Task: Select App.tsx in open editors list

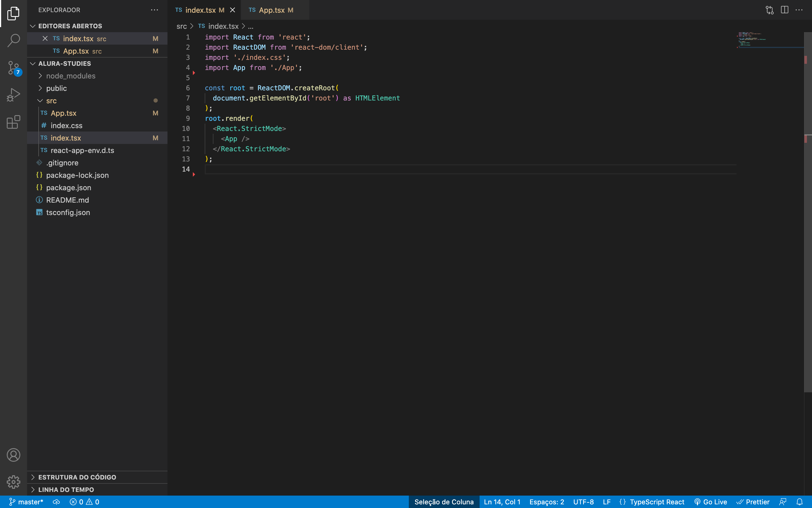Action: (97, 51)
